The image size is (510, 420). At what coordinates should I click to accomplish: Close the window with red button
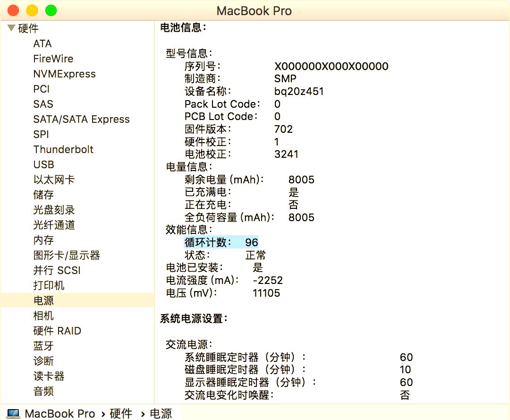[x=13, y=10]
